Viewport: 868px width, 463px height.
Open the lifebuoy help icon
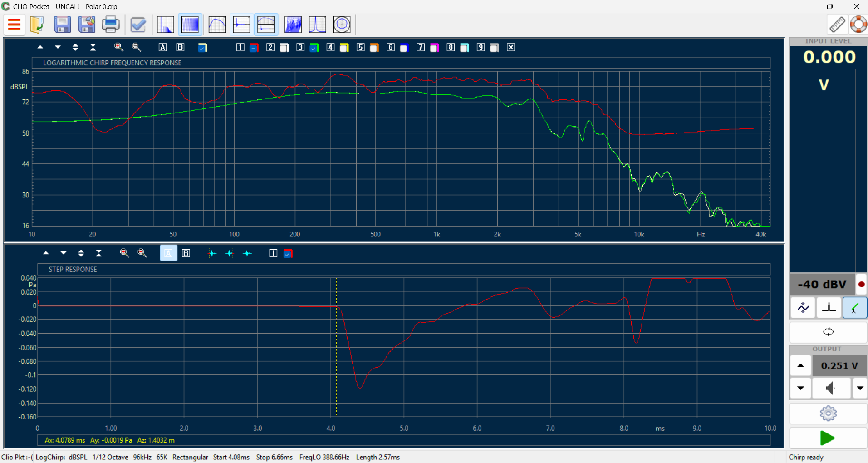(858, 25)
